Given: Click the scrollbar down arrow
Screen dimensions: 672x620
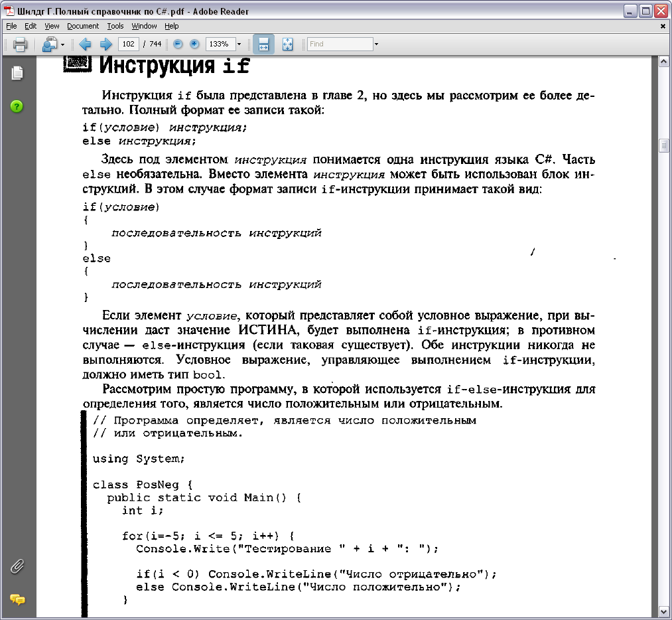Looking at the screenshot, I should [663, 612].
